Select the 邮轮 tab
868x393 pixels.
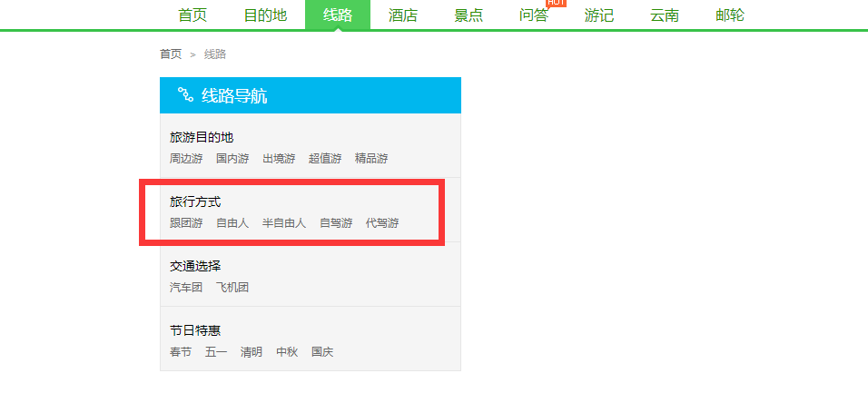pos(730,15)
